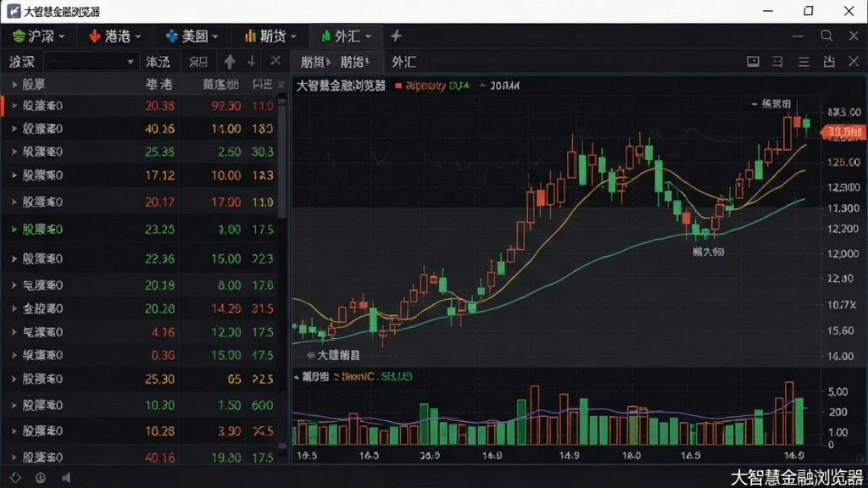Screen dimensions: 868x488
Task: Select the cell showing 8.00
Action: coord(229,286)
